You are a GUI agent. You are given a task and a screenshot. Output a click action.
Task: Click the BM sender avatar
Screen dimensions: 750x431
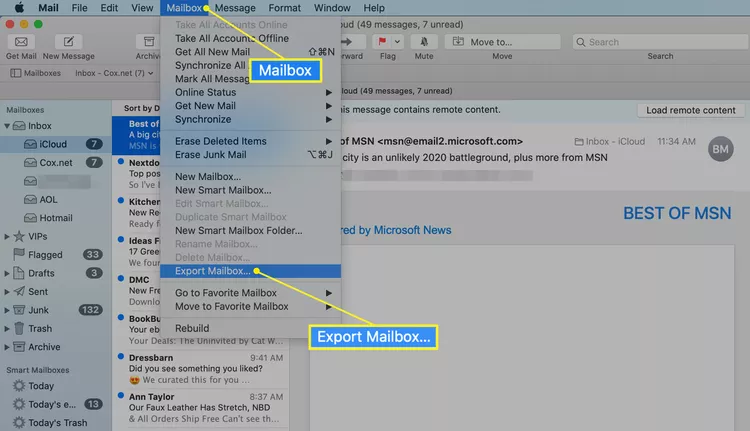[720, 149]
